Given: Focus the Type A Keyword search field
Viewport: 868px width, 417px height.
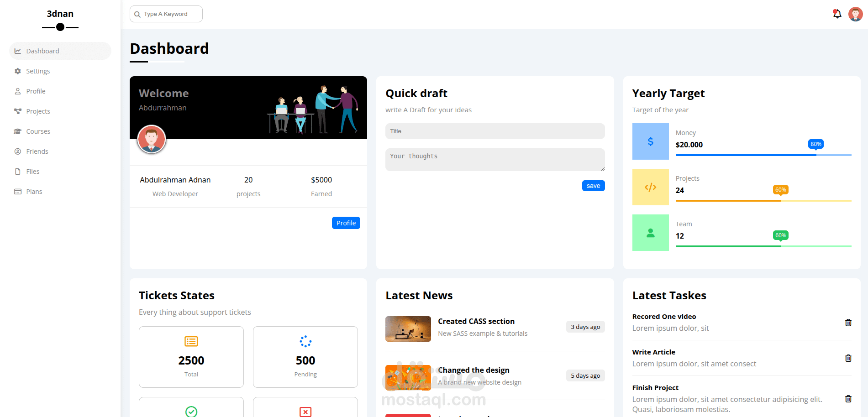Looking at the screenshot, I should pos(166,14).
